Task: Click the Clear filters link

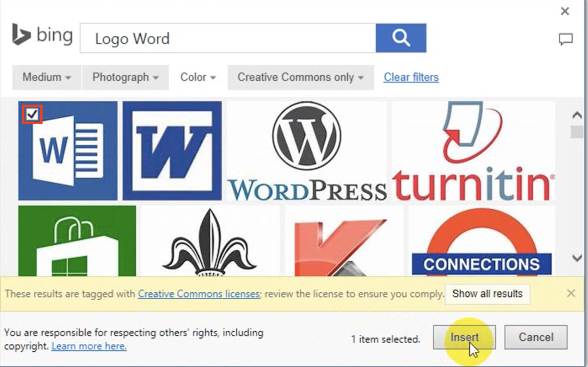Action: (x=411, y=77)
